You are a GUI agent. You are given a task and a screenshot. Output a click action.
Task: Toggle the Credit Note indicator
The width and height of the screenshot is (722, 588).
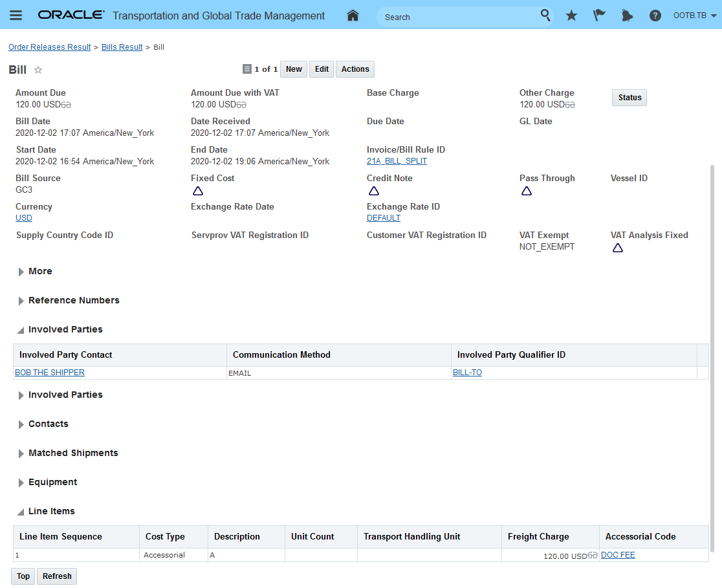coord(374,191)
